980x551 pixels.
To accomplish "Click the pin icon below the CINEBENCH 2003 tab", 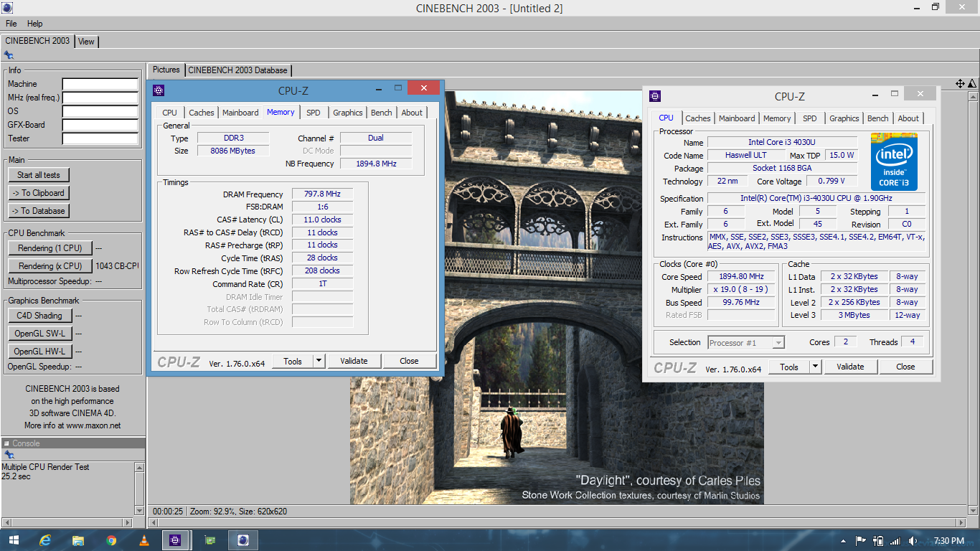I will [9, 55].
